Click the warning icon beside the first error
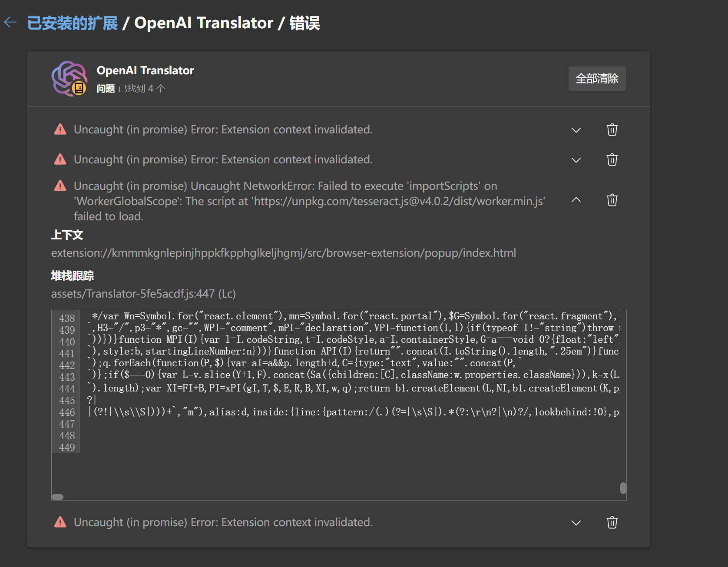 click(x=60, y=129)
